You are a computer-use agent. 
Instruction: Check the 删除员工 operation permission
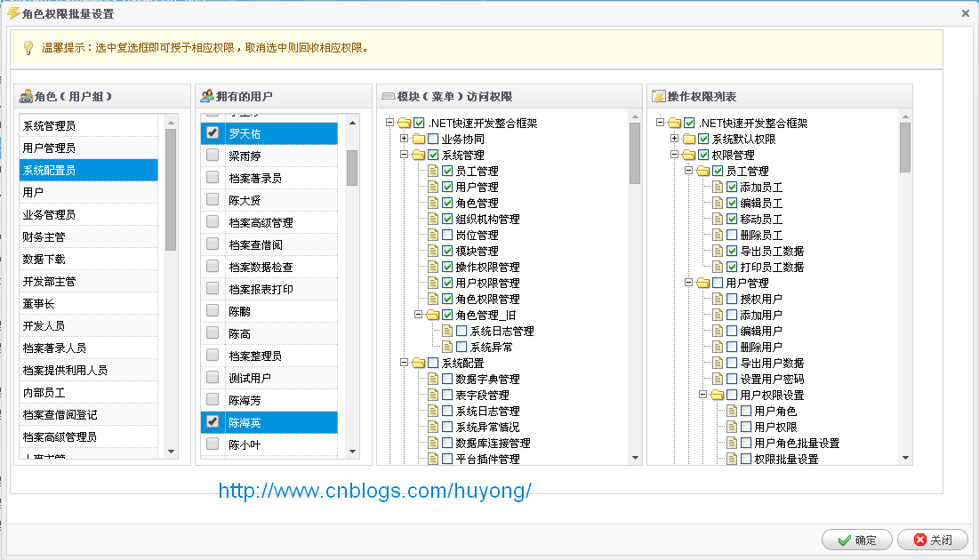[733, 235]
